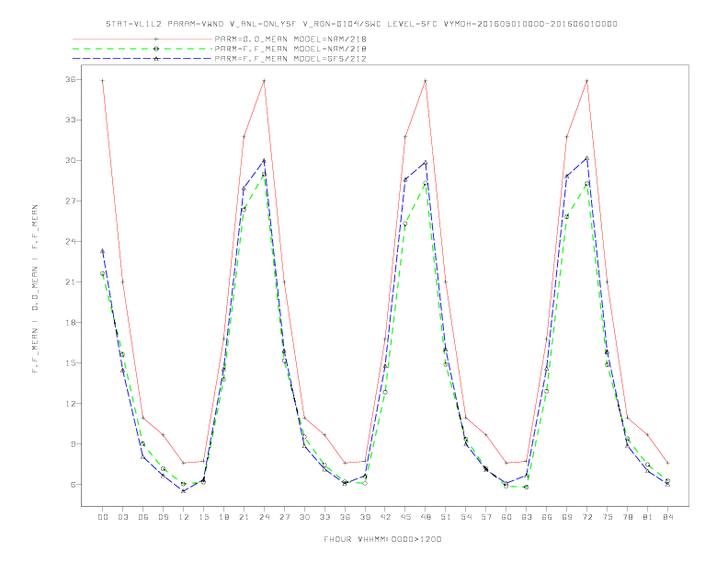Click blue triangle marker at hour 00
Viewport: 728px width, 563px height.
click(103, 251)
